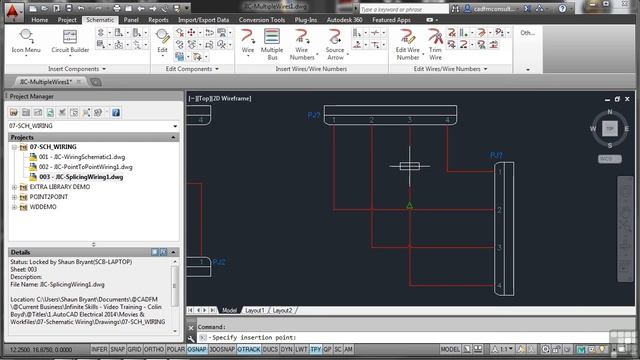Click the search binoculars icon
This screenshot has height=360, width=640.
pyautogui.click(x=455, y=9)
